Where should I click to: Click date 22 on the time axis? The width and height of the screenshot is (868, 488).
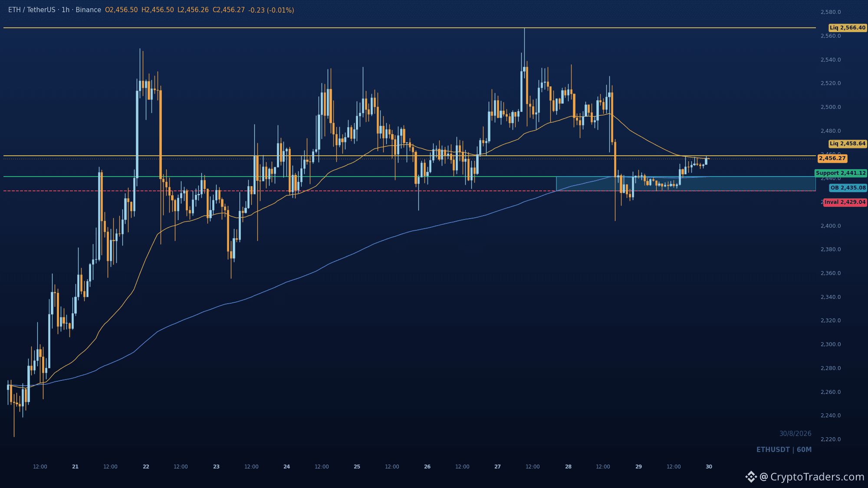[146, 467]
